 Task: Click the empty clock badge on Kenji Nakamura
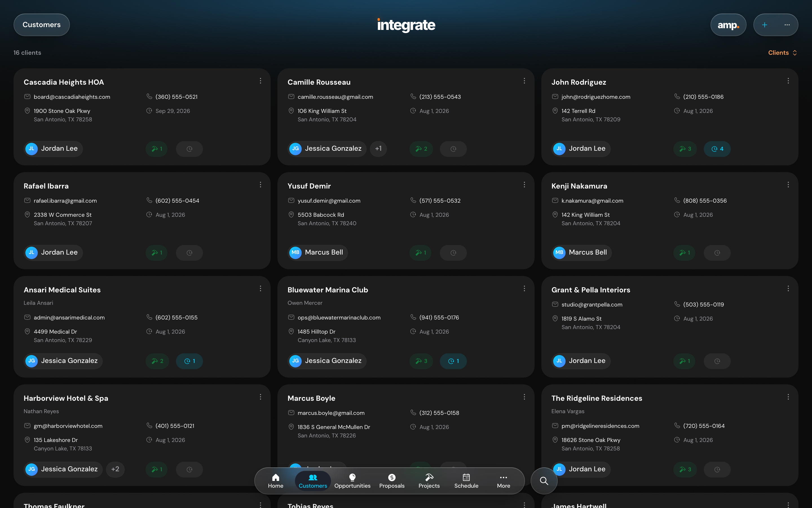click(x=717, y=253)
